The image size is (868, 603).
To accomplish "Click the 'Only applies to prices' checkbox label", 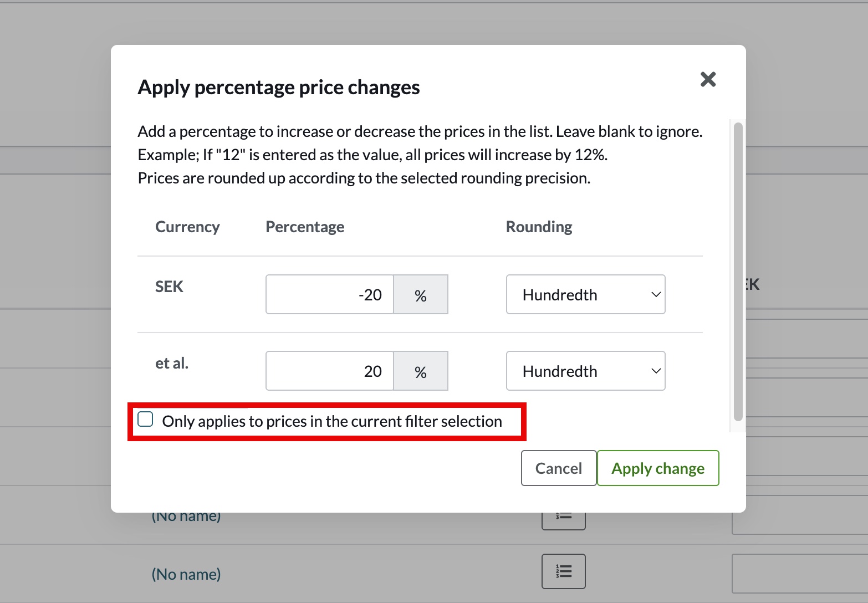I will coord(331,422).
